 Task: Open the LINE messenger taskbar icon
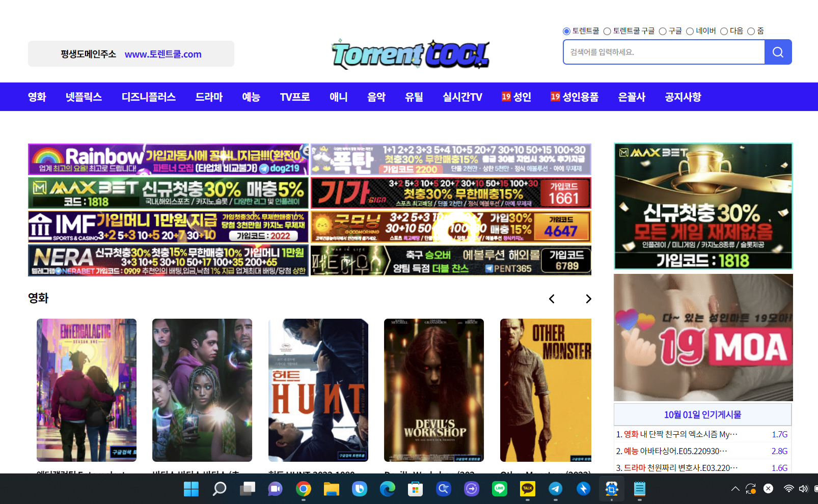coord(499,489)
